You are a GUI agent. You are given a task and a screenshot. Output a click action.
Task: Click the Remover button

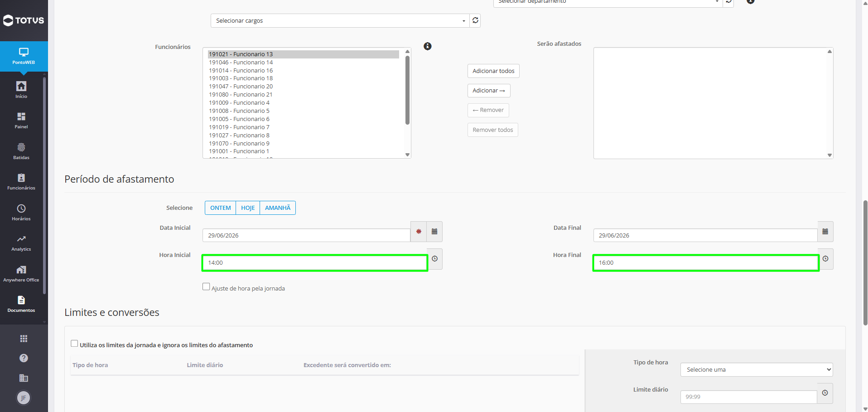(x=488, y=110)
